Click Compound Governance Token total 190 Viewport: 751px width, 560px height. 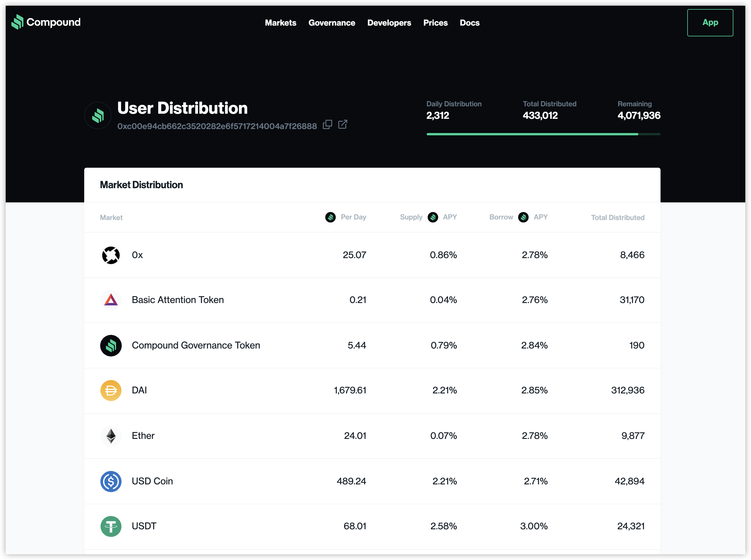coord(637,345)
